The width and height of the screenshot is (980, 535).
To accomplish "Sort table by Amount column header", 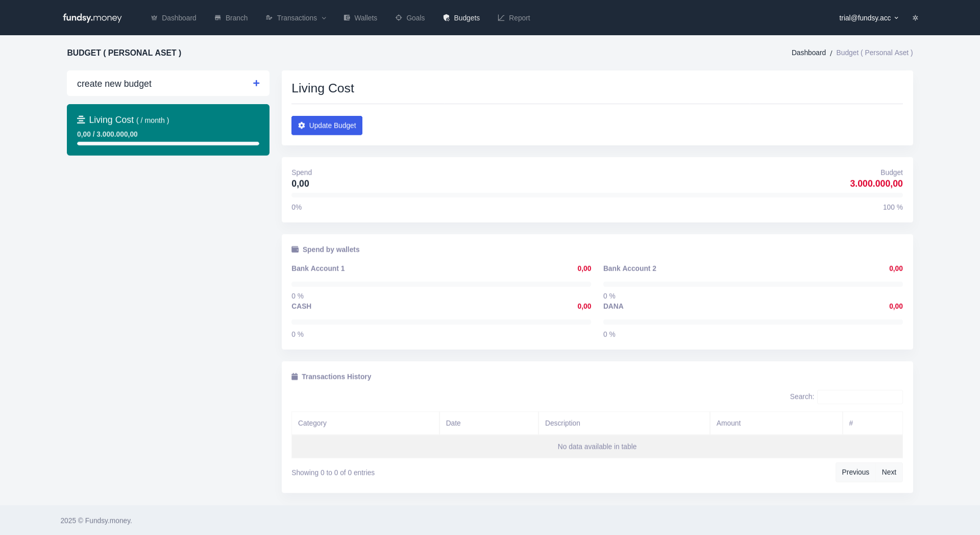I will [776, 423].
